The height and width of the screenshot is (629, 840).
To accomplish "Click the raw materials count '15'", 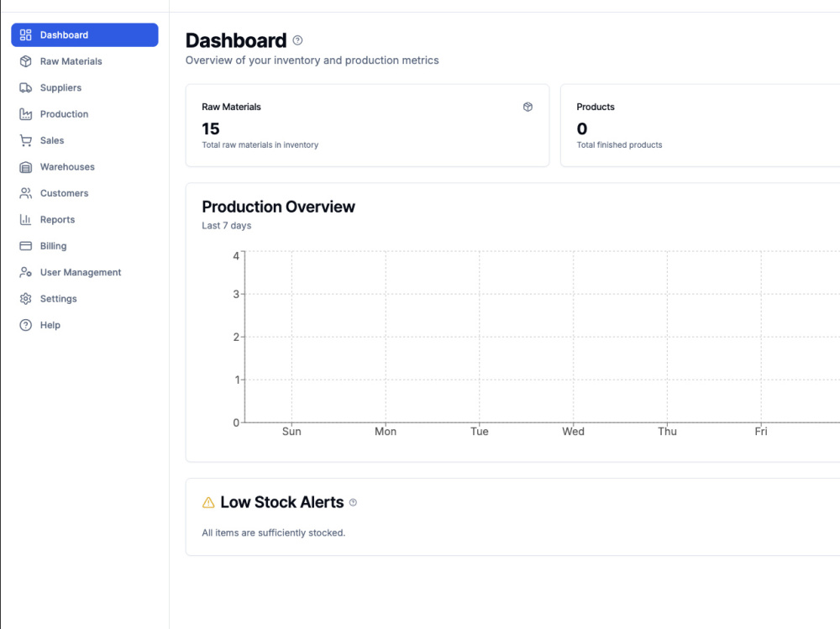I will 211,128.
